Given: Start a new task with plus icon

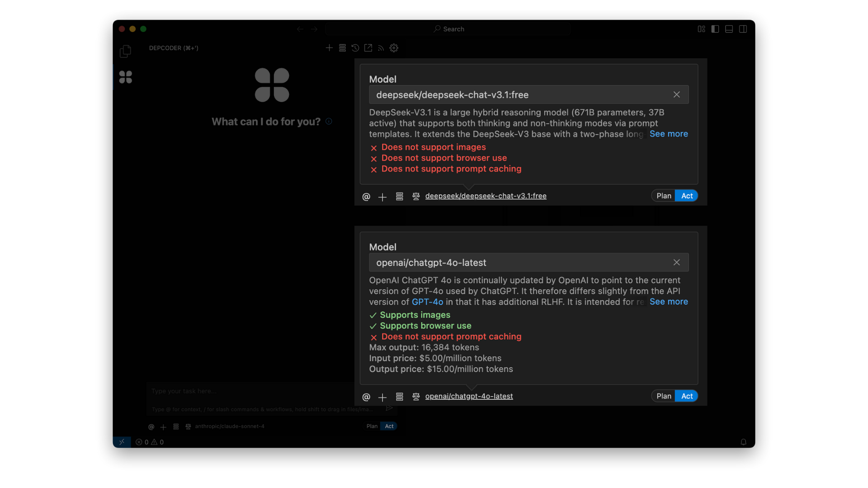Looking at the screenshot, I should tap(329, 48).
